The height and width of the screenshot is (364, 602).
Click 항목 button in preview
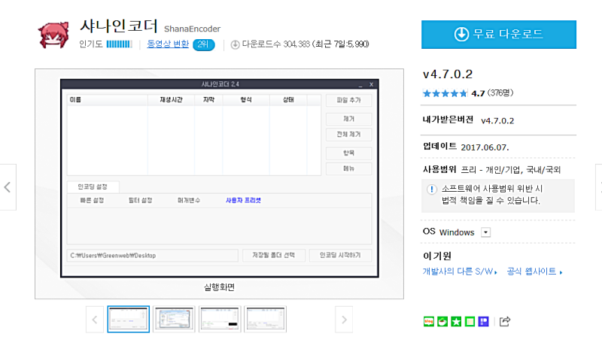[348, 153]
